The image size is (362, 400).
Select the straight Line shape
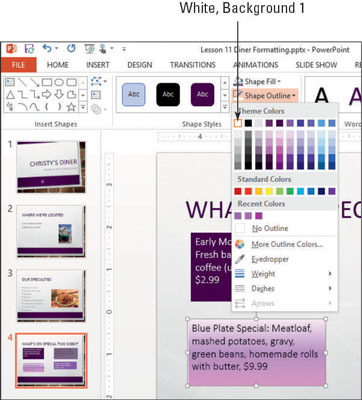(x=22, y=82)
